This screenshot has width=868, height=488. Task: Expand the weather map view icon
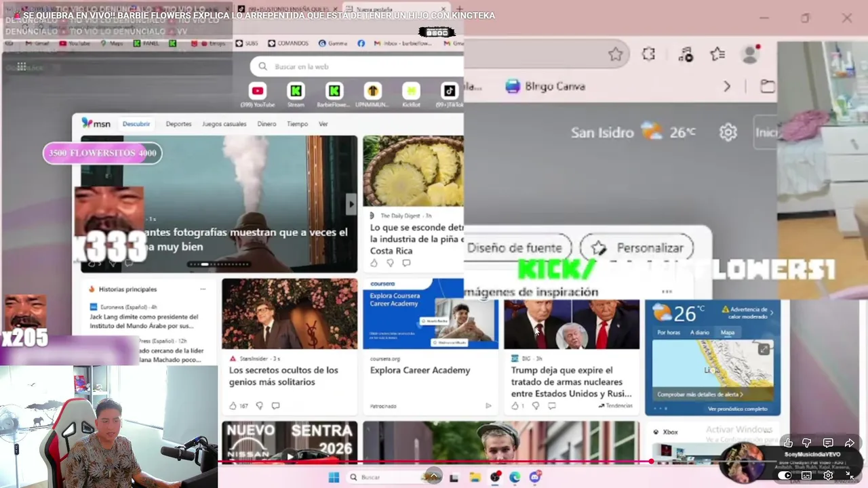click(x=764, y=349)
